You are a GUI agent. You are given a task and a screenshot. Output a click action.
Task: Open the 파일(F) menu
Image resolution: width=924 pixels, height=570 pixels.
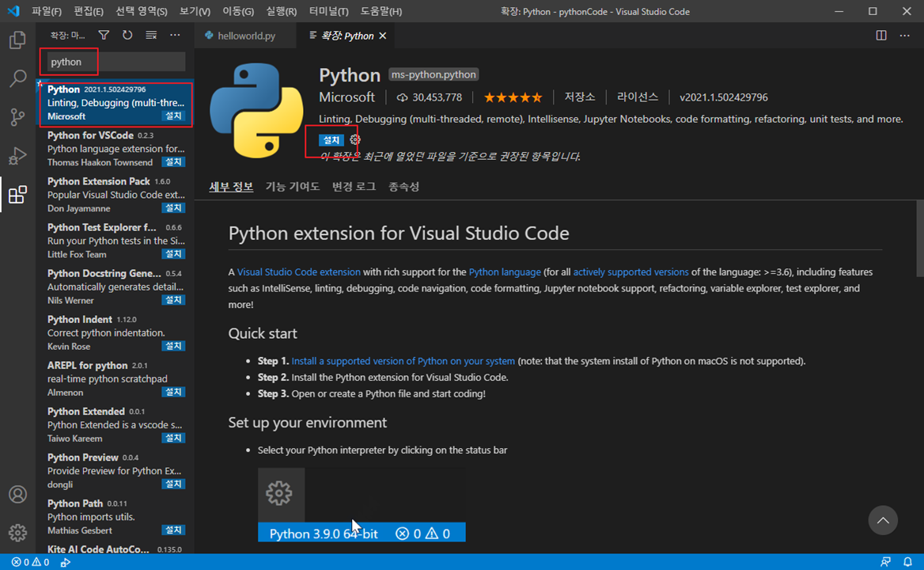pos(47,11)
